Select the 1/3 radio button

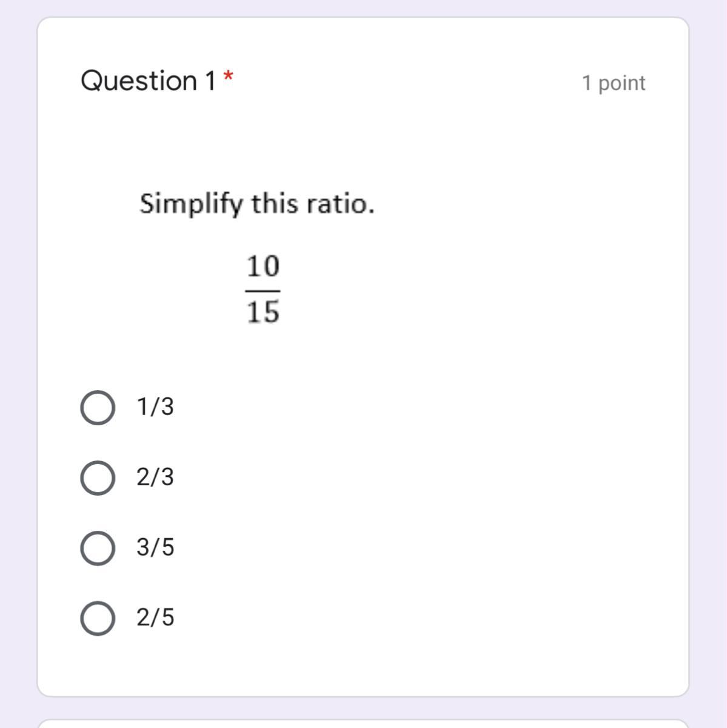coord(98,408)
